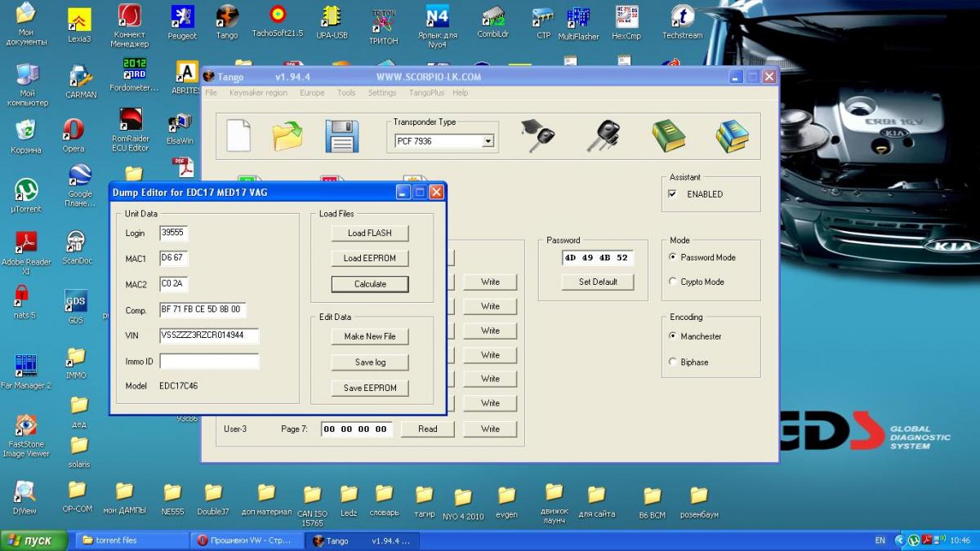
Task: Expand the Transponder Type dropdown
Action: [x=488, y=141]
